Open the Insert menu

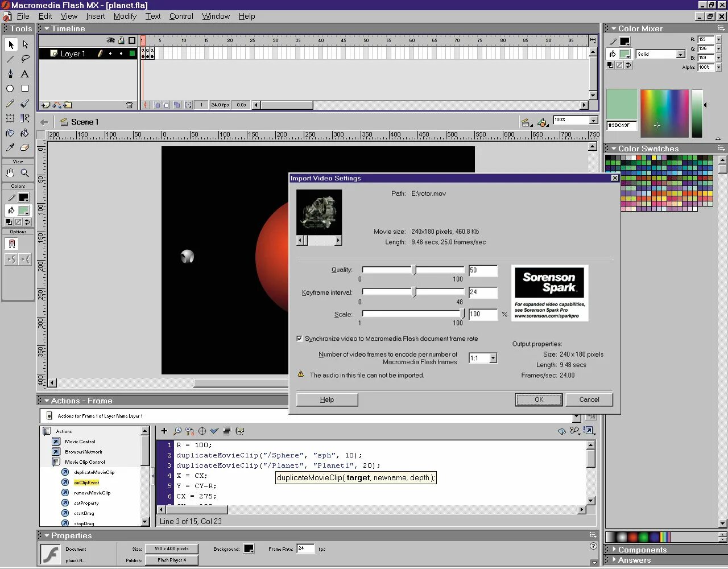click(x=95, y=16)
